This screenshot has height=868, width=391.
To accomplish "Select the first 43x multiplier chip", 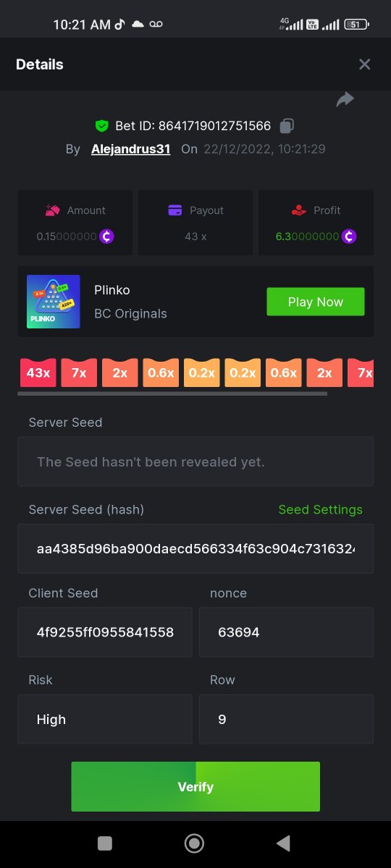I will tap(38, 373).
